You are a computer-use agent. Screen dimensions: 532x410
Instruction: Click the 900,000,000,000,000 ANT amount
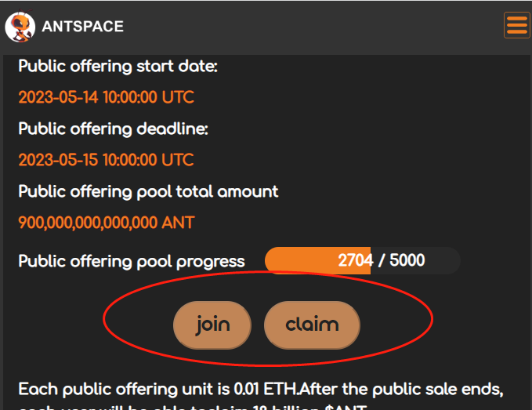click(107, 223)
